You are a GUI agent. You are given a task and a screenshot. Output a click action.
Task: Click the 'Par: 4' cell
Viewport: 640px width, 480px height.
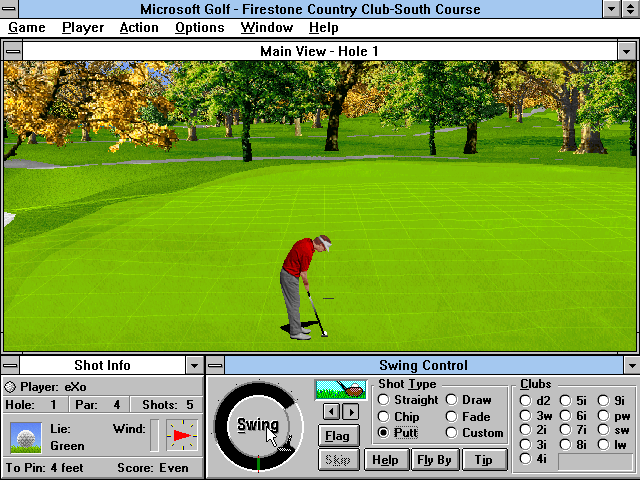[97, 404]
